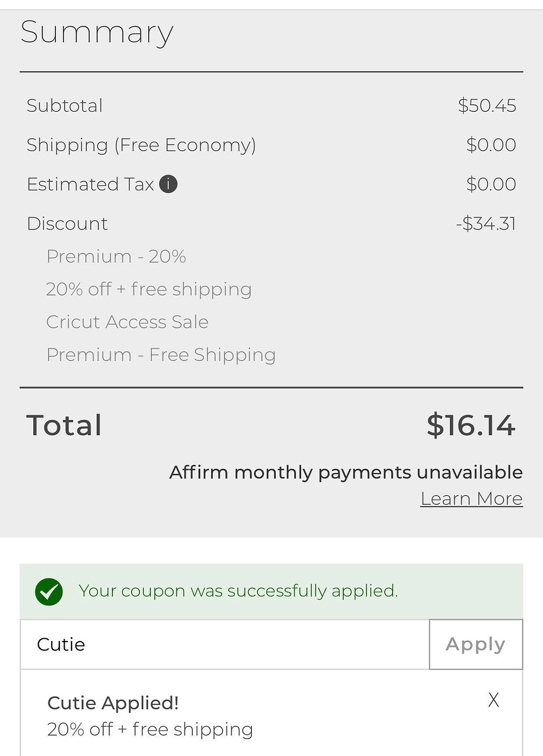Click the Estimated Tax label
The image size is (543, 756).
pos(91,185)
